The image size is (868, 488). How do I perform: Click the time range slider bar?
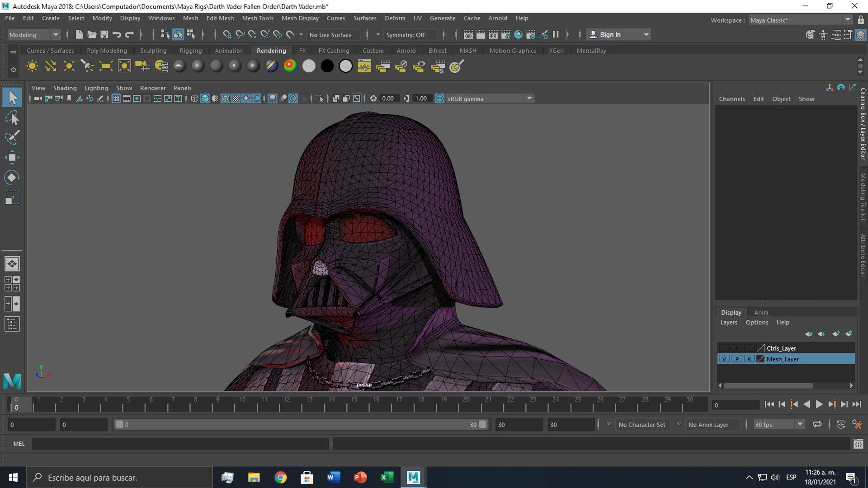[300, 424]
